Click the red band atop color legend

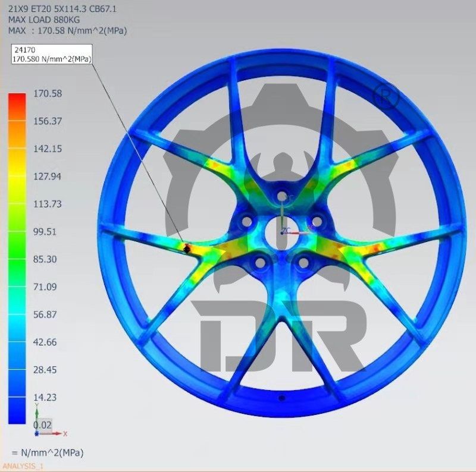pyautogui.click(x=17, y=102)
